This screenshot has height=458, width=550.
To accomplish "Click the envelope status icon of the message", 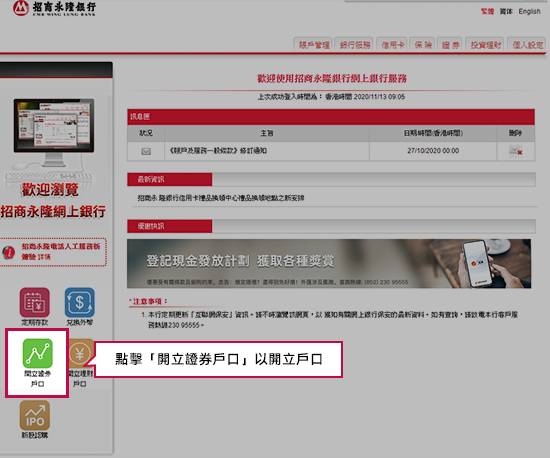I will 146,151.
